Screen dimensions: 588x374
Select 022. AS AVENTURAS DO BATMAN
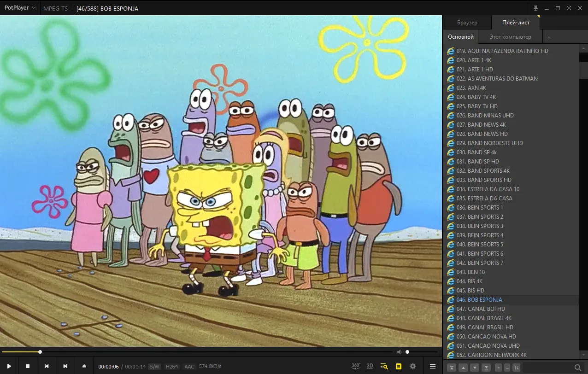pos(511,79)
